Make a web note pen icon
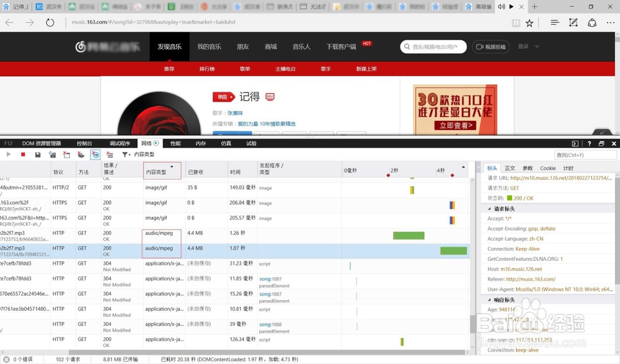The height and width of the screenshot is (364, 620). [x=573, y=22]
